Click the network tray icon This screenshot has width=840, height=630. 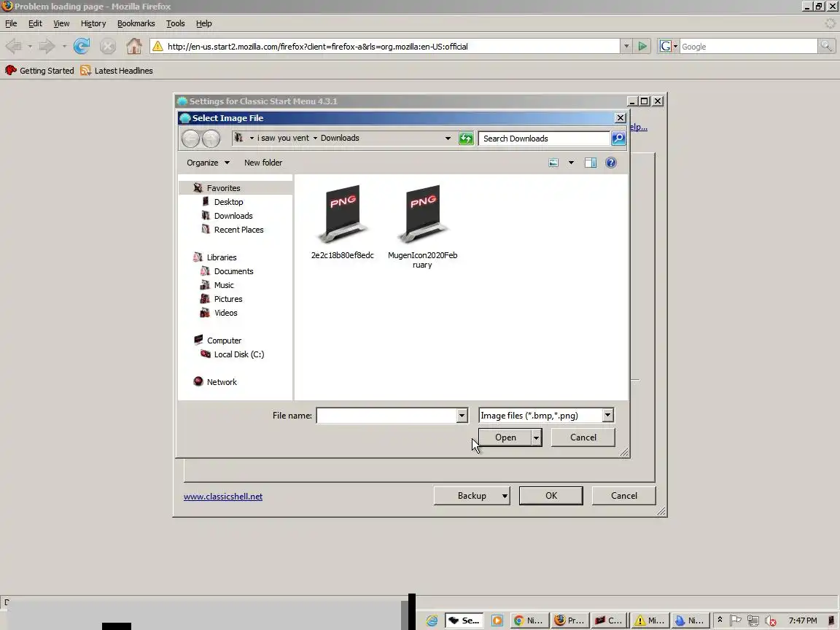tap(753, 621)
